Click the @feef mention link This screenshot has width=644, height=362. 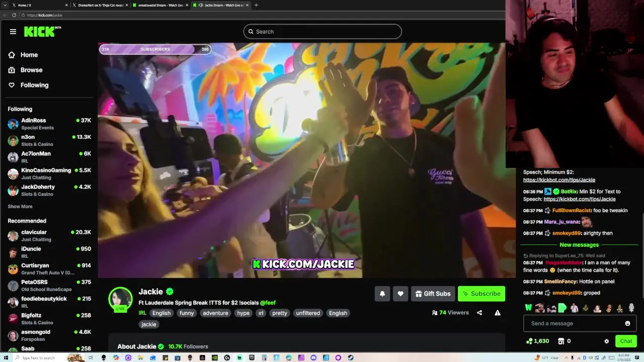click(268, 303)
